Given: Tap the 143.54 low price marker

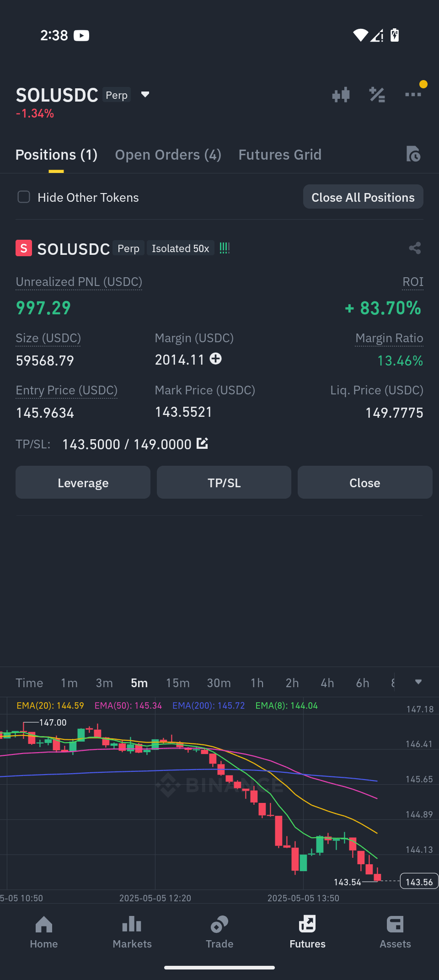Looking at the screenshot, I should point(348,882).
